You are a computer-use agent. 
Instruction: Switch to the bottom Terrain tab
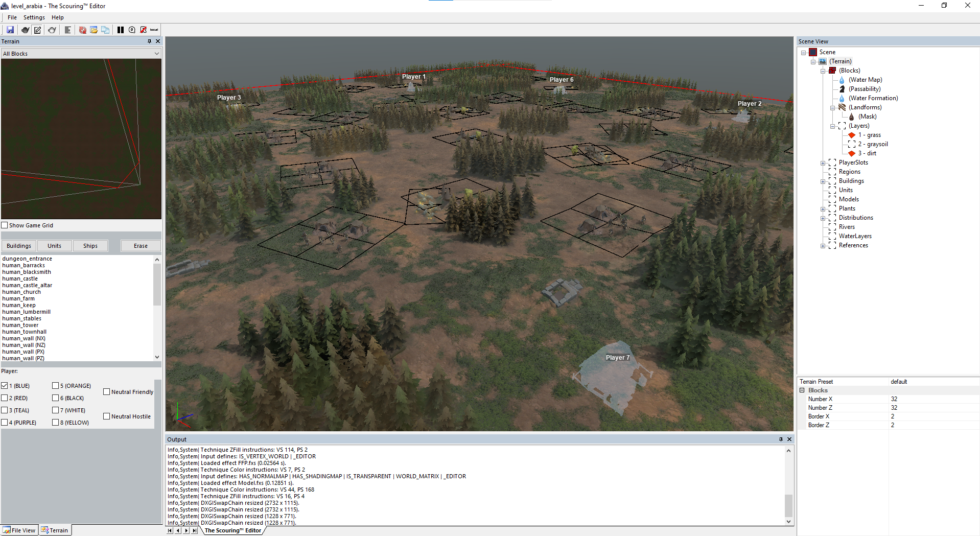pyautogui.click(x=55, y=530)
